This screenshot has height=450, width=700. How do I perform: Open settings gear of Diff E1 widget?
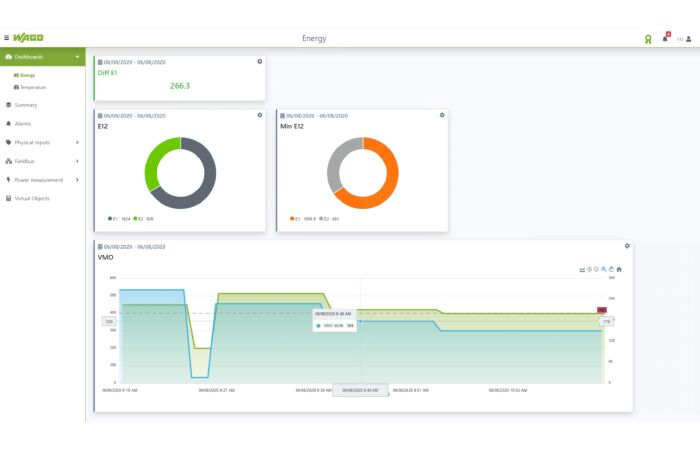point(259,62)
